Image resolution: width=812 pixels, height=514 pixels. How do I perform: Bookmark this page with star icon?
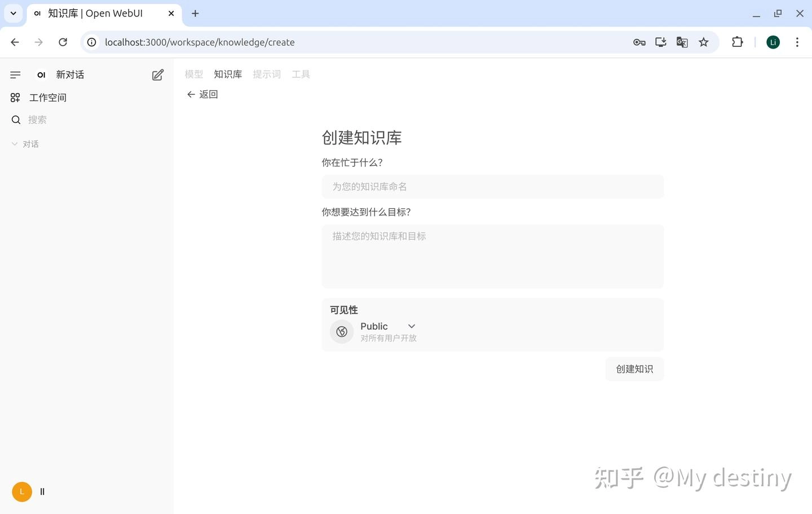703,42
